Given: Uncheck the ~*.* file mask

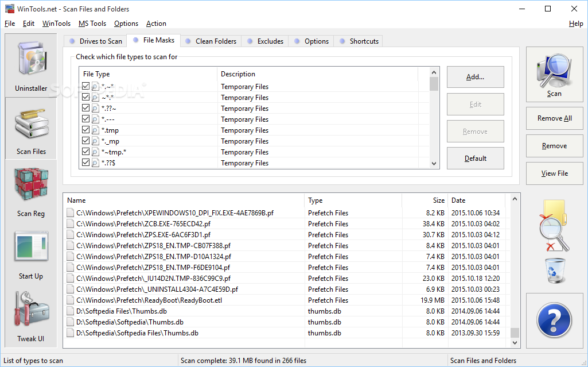Looking at the screenshot, I should [85, 97].
